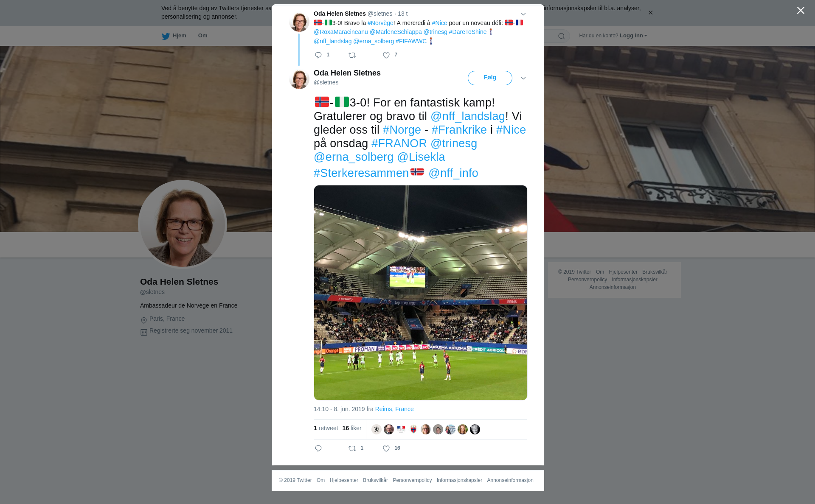Viewport: 815px width, 504px height.
Task: Open the Reims, France location link
Action: 394,409
